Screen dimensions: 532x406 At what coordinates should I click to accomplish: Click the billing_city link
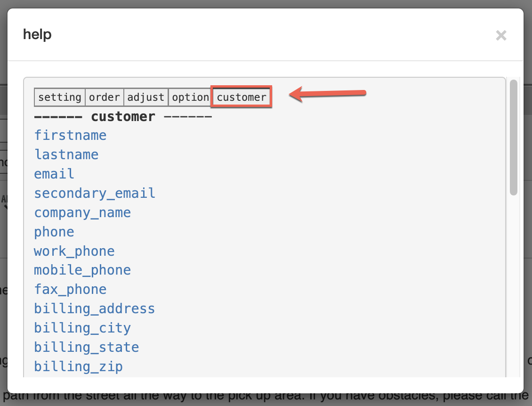click(x=82, y=328)
